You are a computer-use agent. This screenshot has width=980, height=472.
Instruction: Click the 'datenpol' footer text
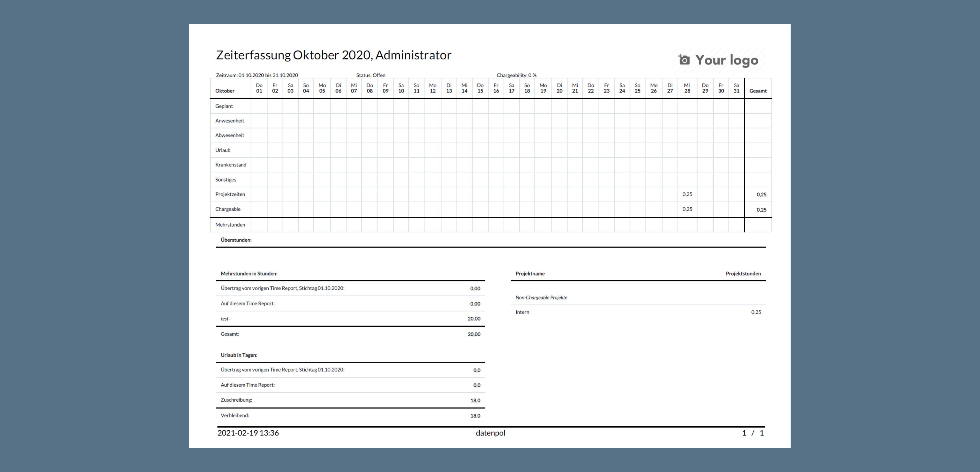(x=490, y=433)
